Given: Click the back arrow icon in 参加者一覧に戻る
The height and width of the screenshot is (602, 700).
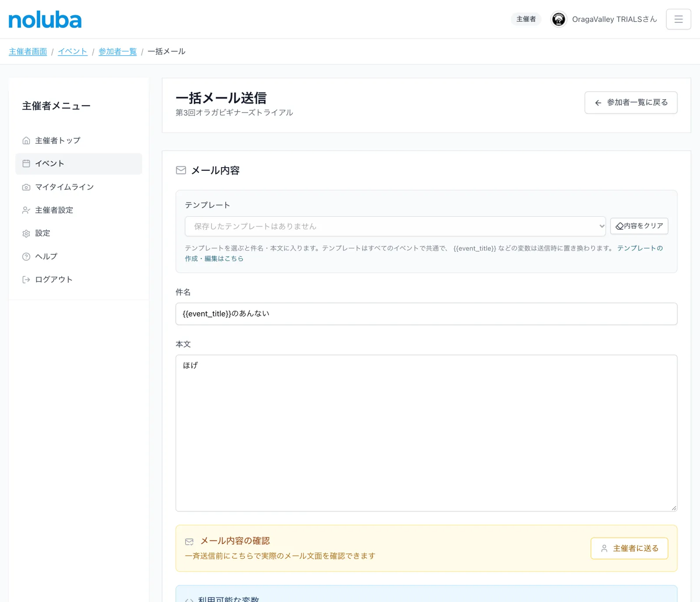Looking at the screenshot, I should [x=598, y=103].
